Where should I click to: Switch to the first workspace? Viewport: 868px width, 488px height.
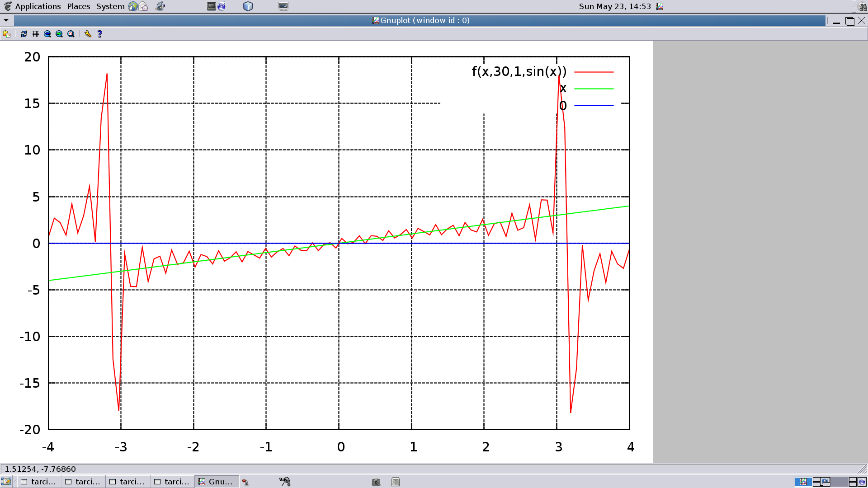pos(803,482)
